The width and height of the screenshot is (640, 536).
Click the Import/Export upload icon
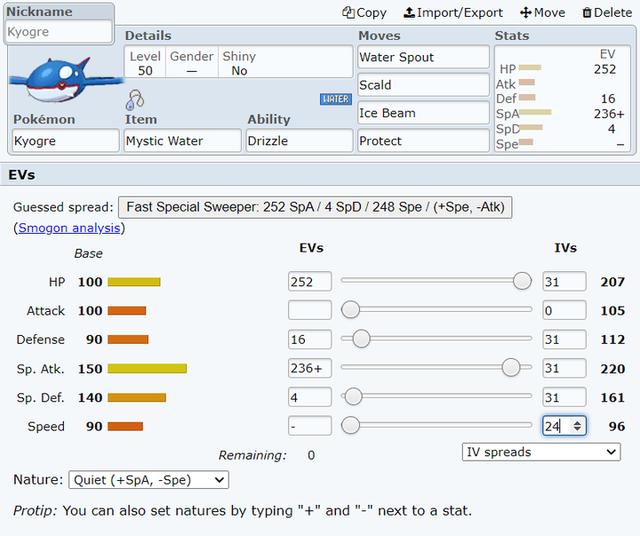point(409,13)
